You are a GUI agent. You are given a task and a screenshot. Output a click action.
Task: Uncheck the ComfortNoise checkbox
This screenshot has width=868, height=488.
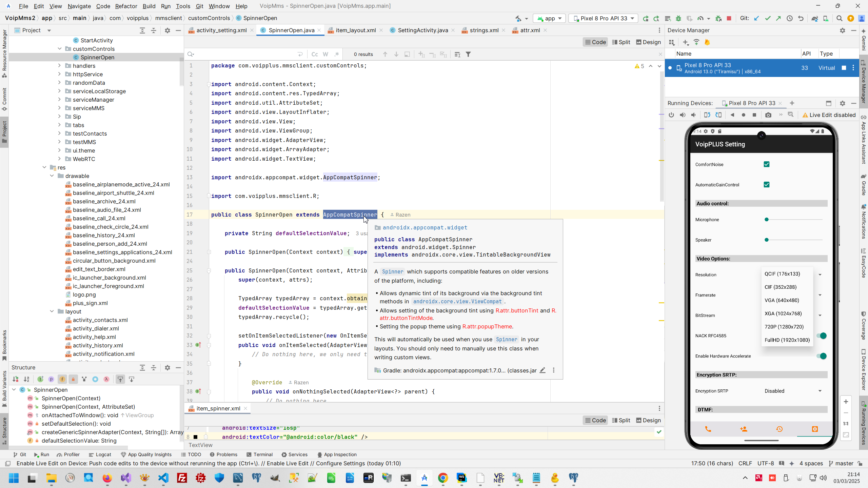point(767,164)
